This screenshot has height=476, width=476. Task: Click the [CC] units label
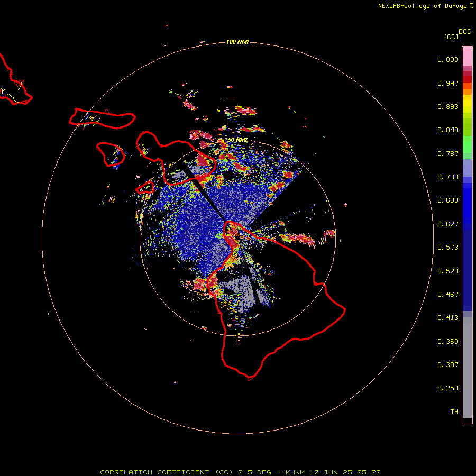(x=451, y=36)
